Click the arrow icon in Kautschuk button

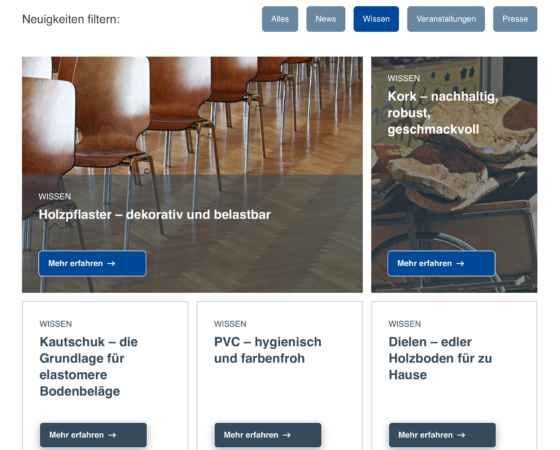pos(112,435)
